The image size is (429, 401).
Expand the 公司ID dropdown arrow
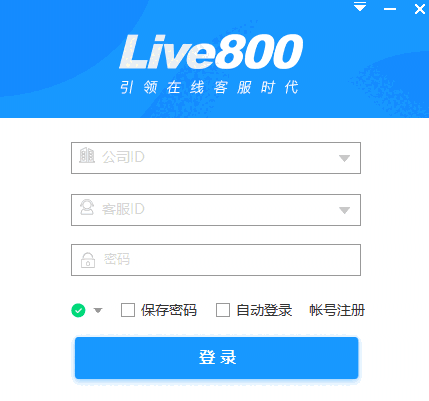pos(344,158)
